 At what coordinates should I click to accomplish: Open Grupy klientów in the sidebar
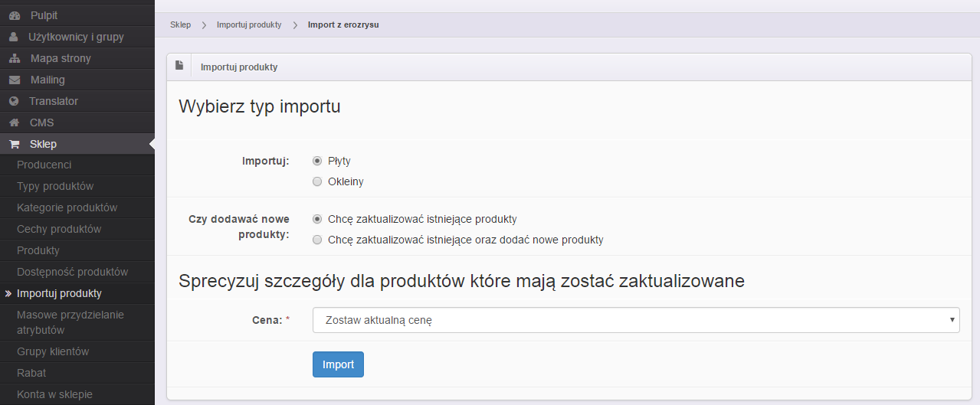(53, 351)
